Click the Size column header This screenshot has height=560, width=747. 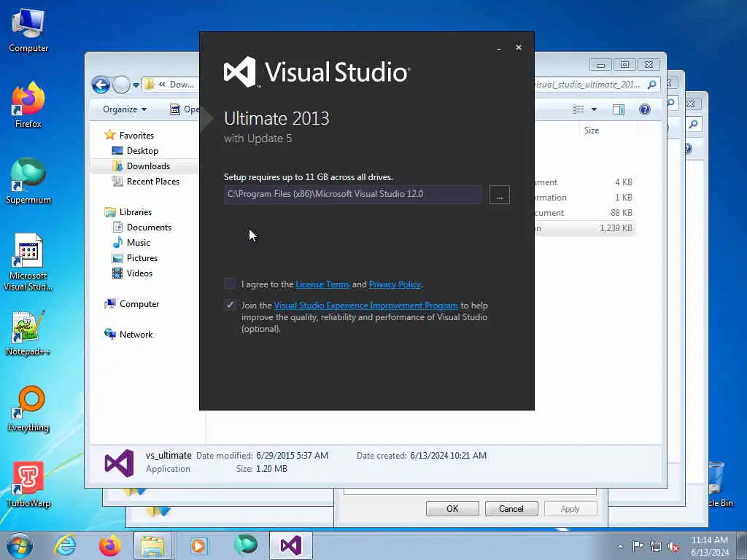click(592, 131)
